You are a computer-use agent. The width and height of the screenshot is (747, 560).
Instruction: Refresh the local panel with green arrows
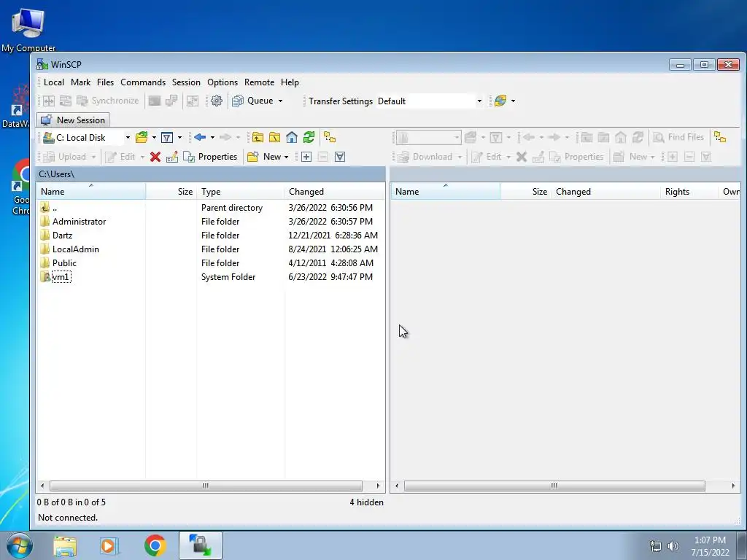pos(309,138)
